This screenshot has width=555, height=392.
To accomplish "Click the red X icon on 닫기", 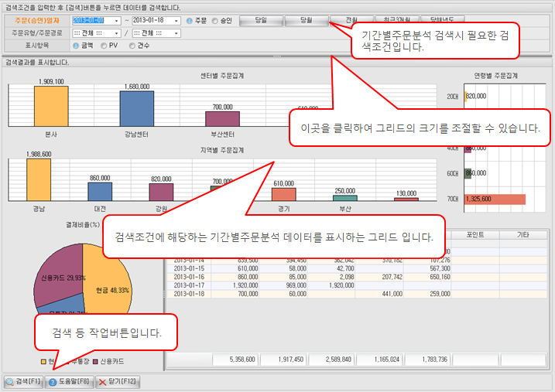I will pos(102,382).
